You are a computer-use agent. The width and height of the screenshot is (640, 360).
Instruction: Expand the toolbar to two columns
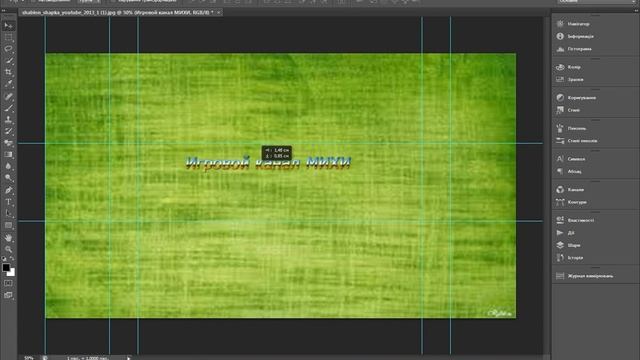[4, 11]
